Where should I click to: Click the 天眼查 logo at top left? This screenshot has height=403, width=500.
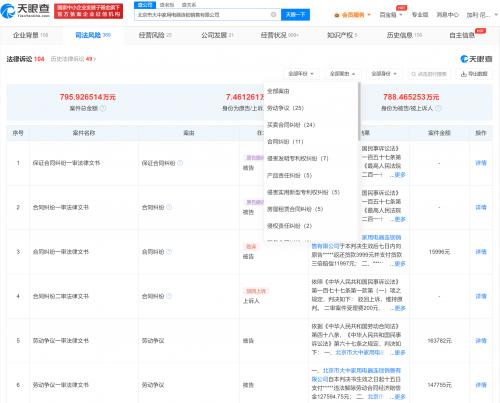pyautogui.click(x=25, y=11)
